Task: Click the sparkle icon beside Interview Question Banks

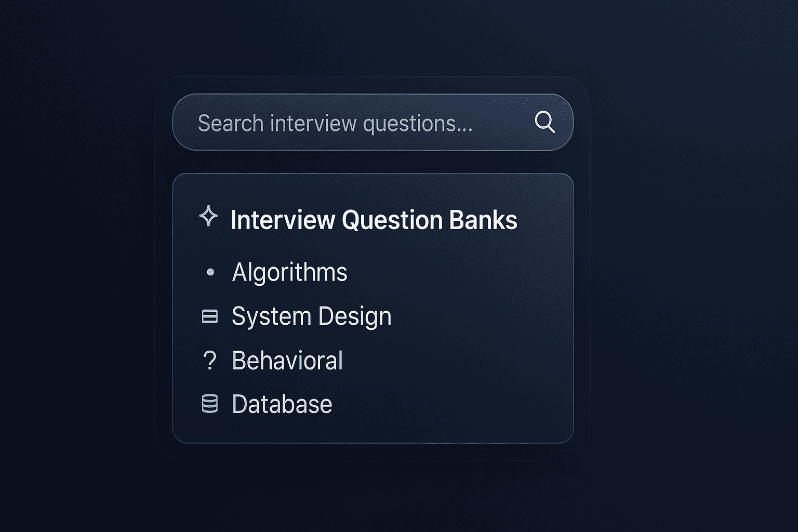Action: click(208, 216)
